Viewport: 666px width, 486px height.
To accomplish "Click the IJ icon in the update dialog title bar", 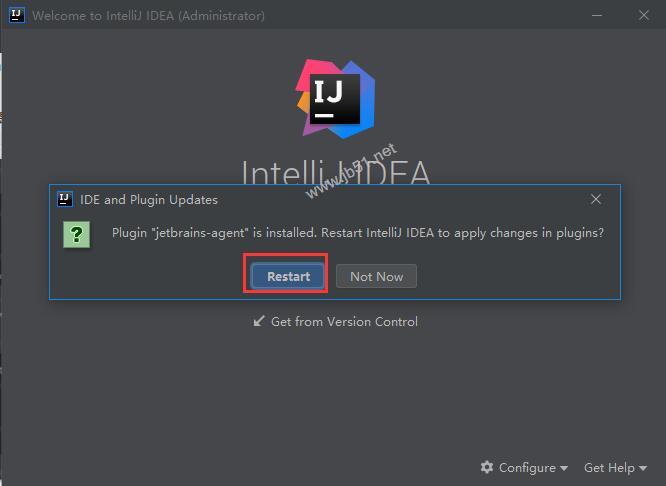I will point(65,199).
